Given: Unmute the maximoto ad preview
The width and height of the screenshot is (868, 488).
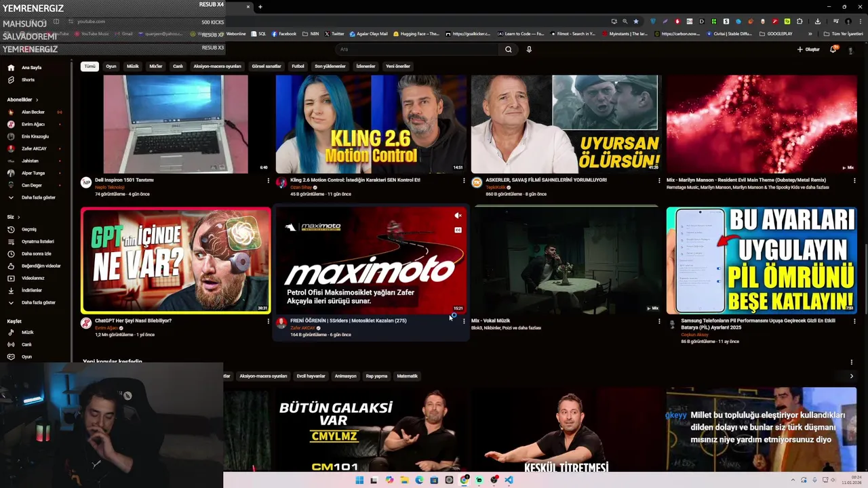Looking at the screenshot, I should click(458, 216).
